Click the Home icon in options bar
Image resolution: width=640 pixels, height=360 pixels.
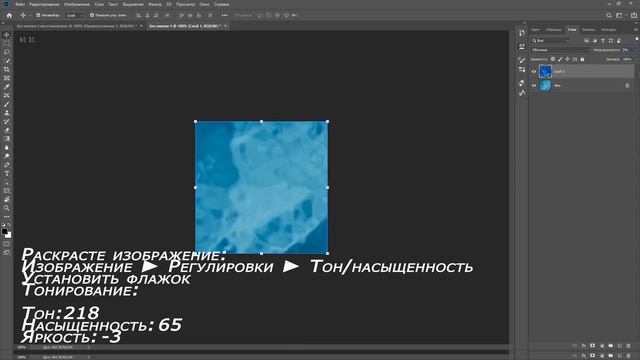(x=9, y=16)
